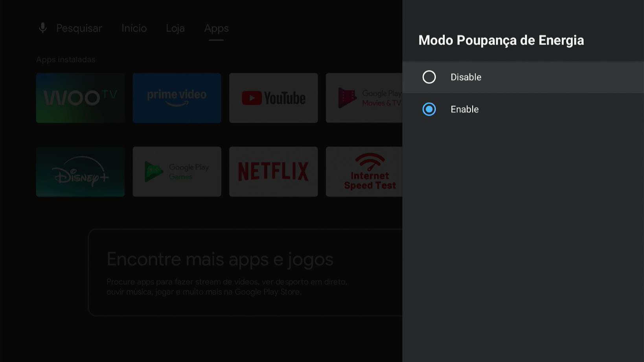Viewport: 644px width, 362px height.
Task: Switch to the Loja tab
Action: point(175,28)
